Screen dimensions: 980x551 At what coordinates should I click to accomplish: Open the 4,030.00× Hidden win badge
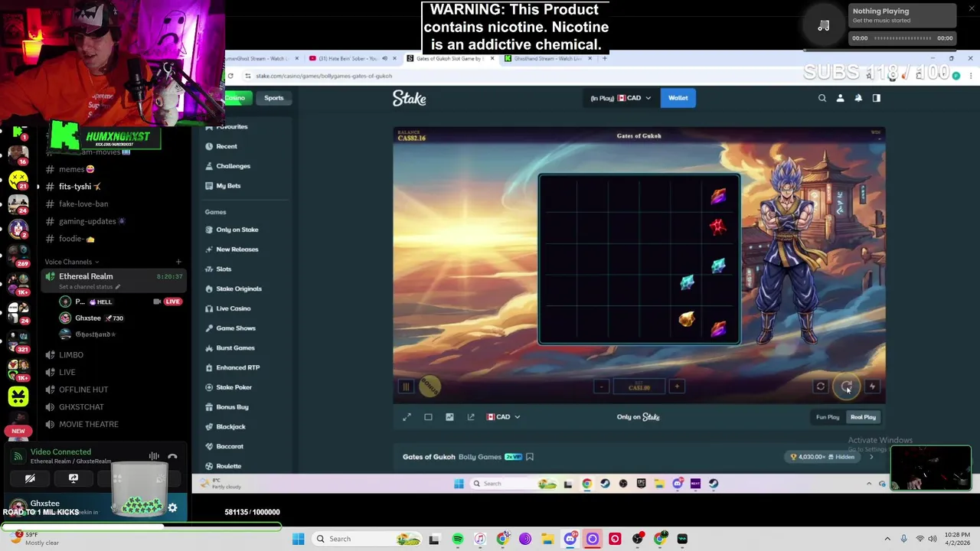coord(823,457)
